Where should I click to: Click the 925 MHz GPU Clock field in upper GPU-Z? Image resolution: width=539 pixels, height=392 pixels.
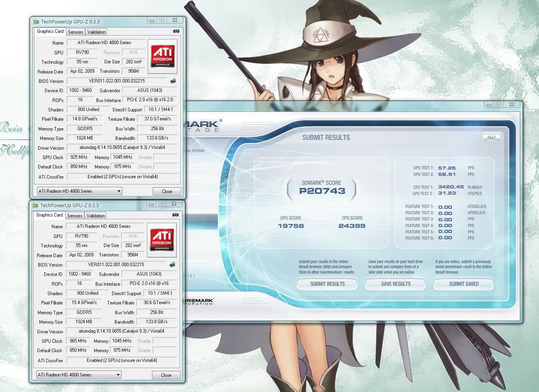[79, 157]
